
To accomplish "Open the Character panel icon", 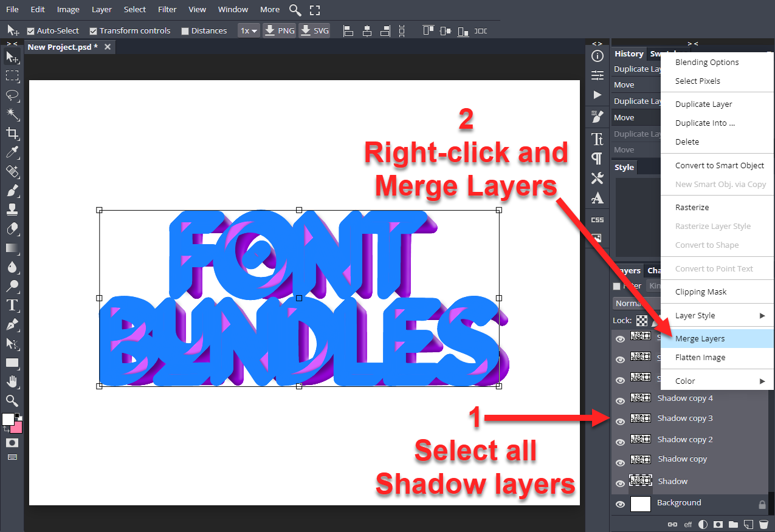I will [598, 138].
